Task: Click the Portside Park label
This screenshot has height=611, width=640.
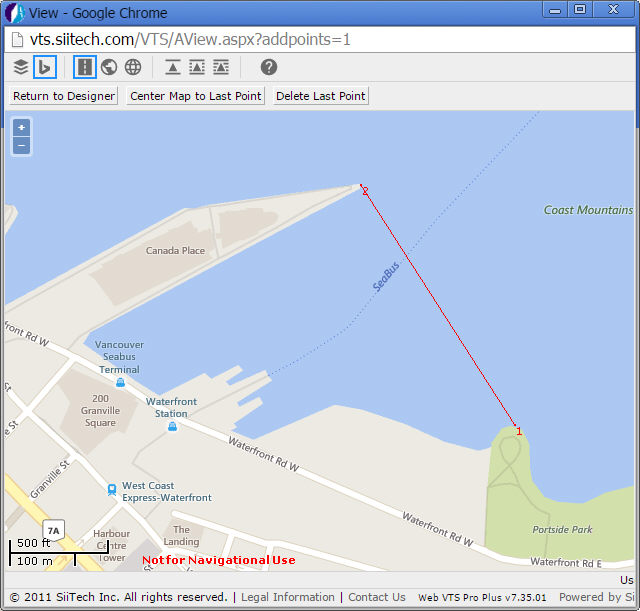Action: (x=562, y=529)
